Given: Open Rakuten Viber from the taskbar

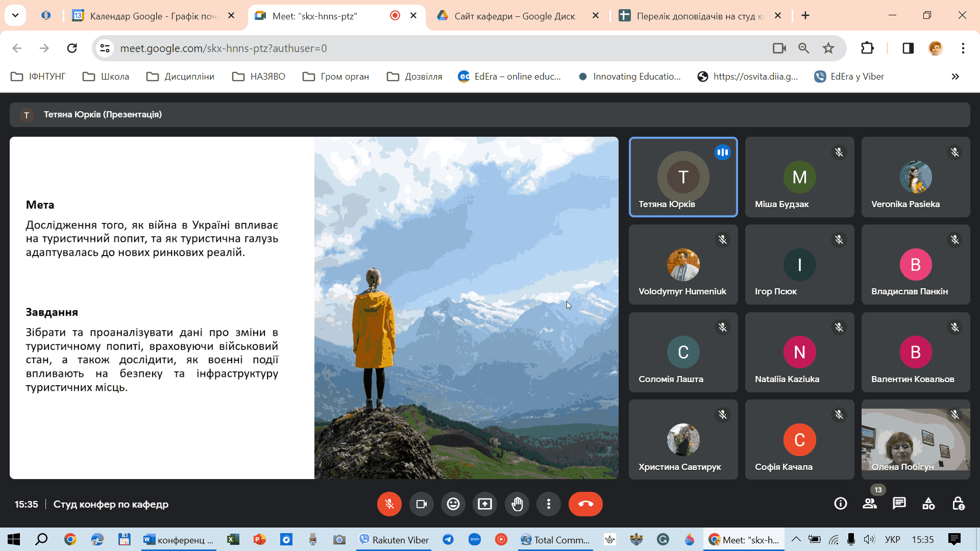Looking at the screenshot, I should (x=394, y=540).
